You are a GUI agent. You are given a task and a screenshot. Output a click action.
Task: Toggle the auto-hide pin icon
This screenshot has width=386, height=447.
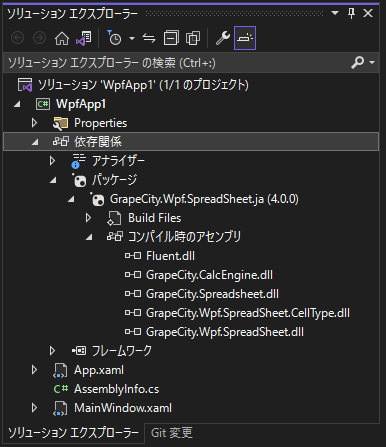[x=351, y=13]
